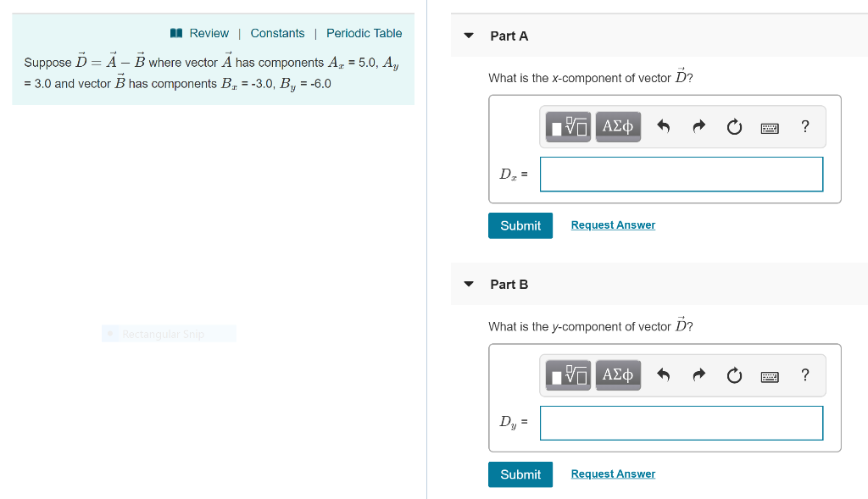The height and width of the screenshot is (499, 868).
Task: Expand the Part A header arrow
Action: tap(469, 36)
